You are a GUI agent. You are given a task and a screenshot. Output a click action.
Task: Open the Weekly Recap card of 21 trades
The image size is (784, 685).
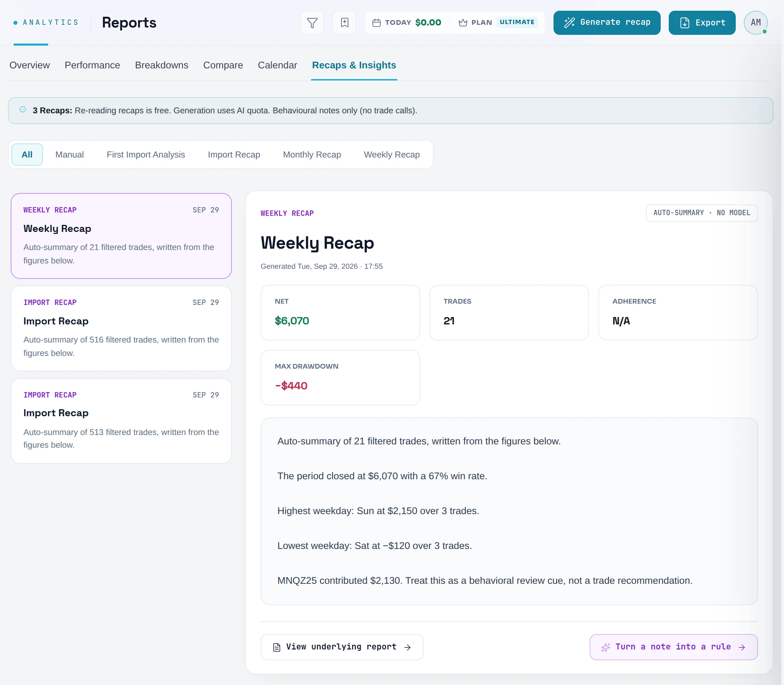click(121, 236)
